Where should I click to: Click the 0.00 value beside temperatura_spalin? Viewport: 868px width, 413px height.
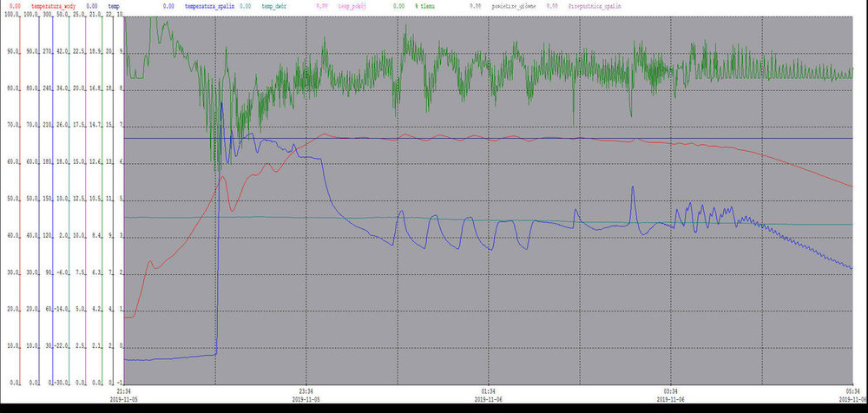tap(168, 6)
